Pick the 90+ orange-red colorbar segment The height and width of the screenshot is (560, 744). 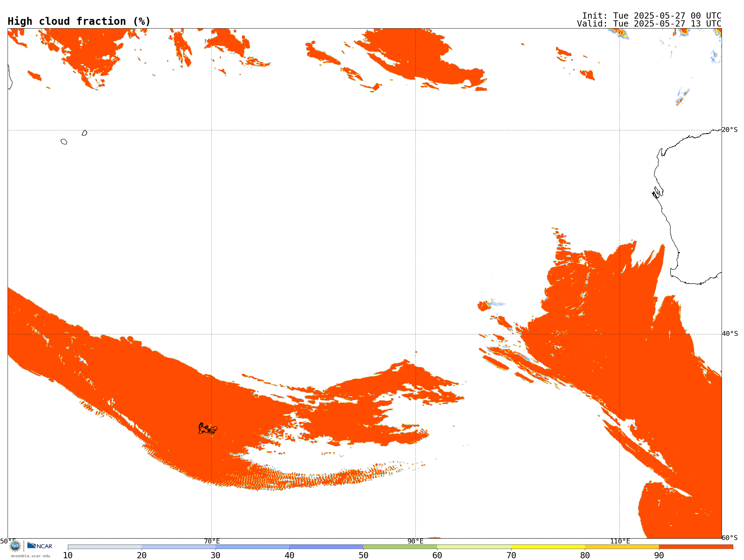pos(696,547)
